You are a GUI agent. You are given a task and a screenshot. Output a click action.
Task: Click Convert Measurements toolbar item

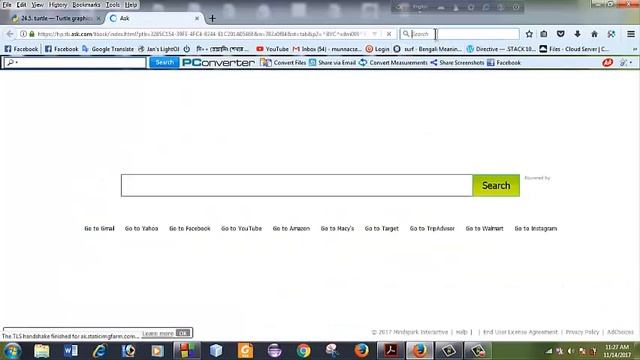tap(393, 62)
